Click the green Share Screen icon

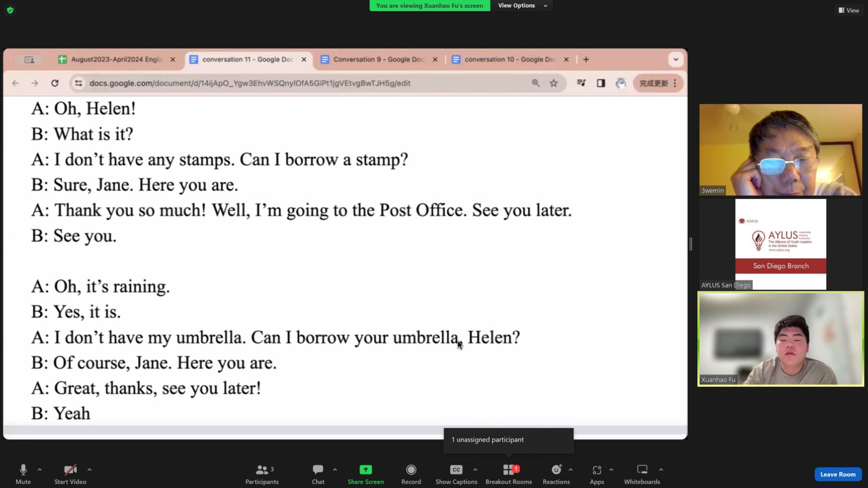[x=366, y=469]
